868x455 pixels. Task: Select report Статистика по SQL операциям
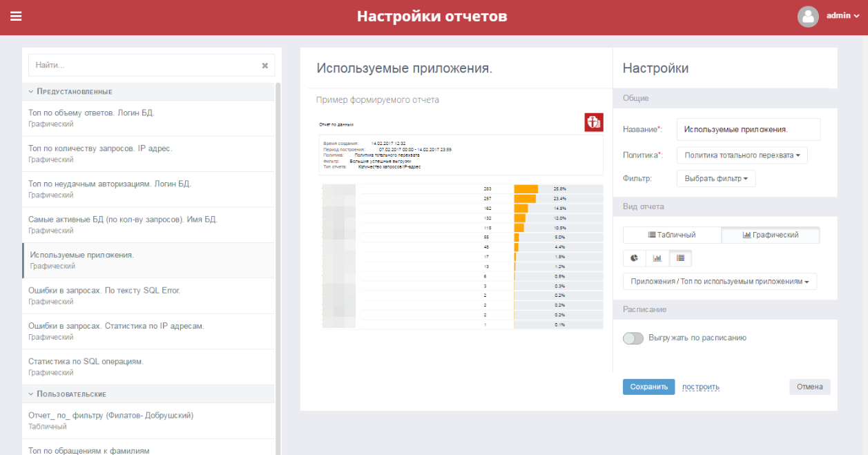tap(148, 367)
